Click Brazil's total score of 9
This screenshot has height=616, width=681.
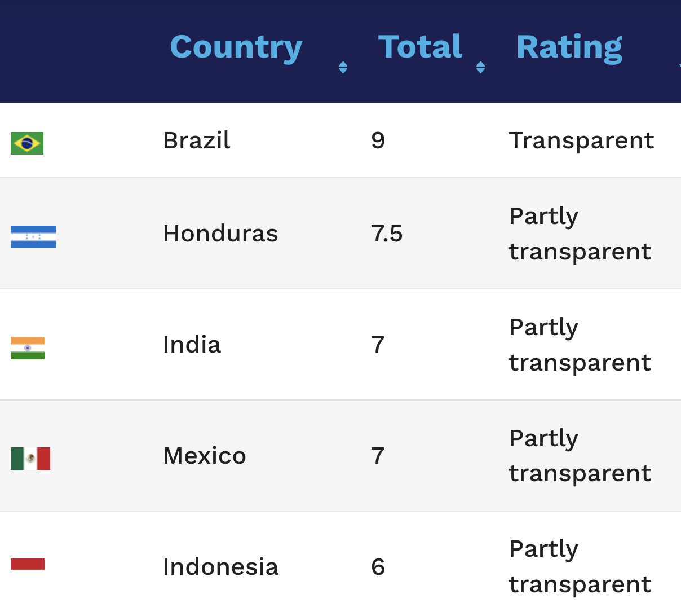[378, 140]
